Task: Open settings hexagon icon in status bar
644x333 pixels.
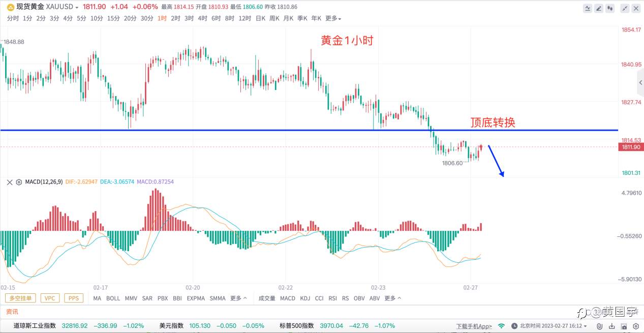Action: (636, 326)
